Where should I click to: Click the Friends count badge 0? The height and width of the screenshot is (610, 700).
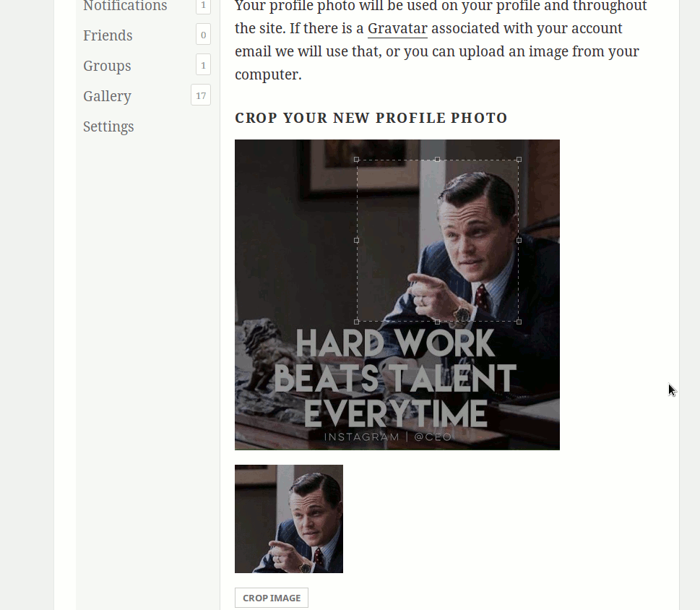click(203, 35)
